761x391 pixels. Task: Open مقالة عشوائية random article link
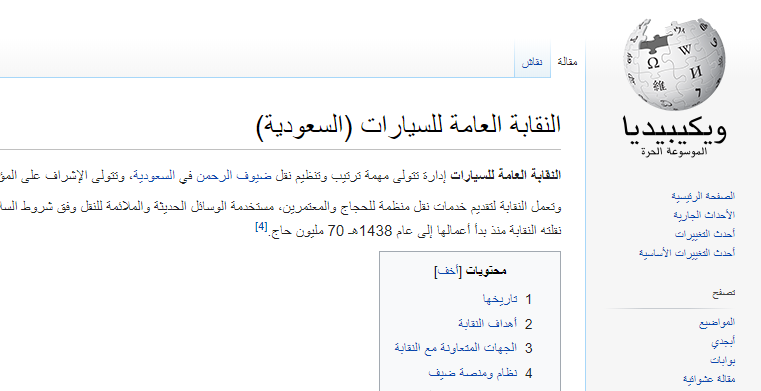pyautogui.click(x=709, y=379)
